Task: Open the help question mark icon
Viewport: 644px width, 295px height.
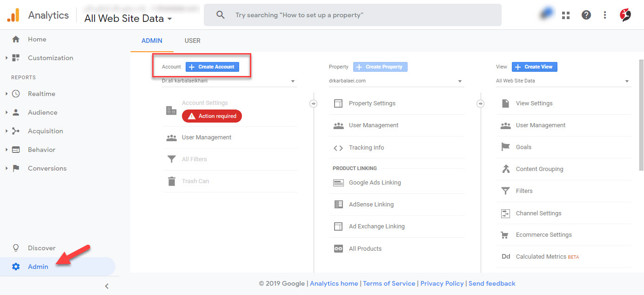Action: pyautogui.click(x=586, y=15)
